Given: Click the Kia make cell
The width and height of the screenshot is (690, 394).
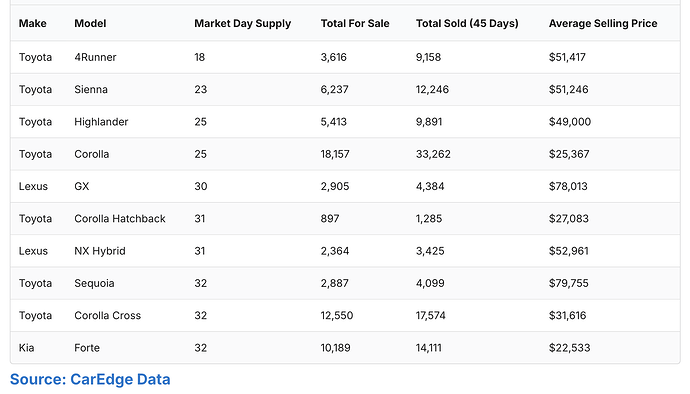Looking at the screenshot, I should (x=26, y=348).
